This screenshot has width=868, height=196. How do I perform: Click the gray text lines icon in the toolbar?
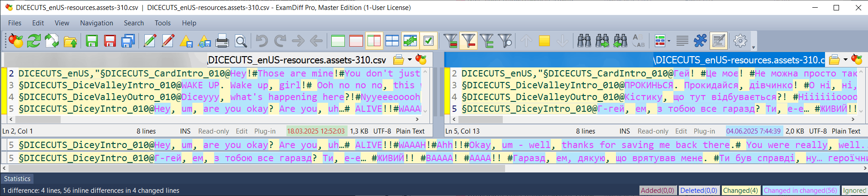point(682,41)
